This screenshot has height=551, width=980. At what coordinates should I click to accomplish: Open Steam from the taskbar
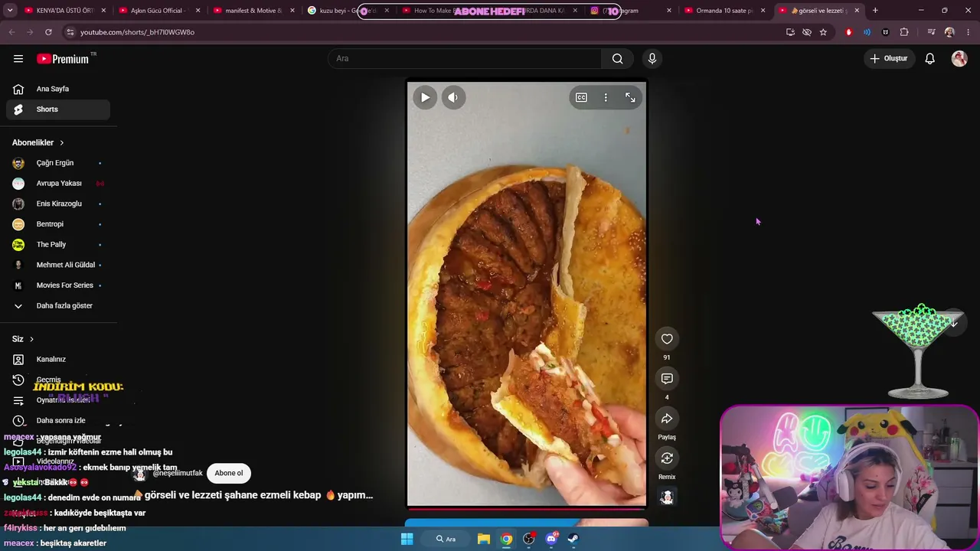click(573, 539)
